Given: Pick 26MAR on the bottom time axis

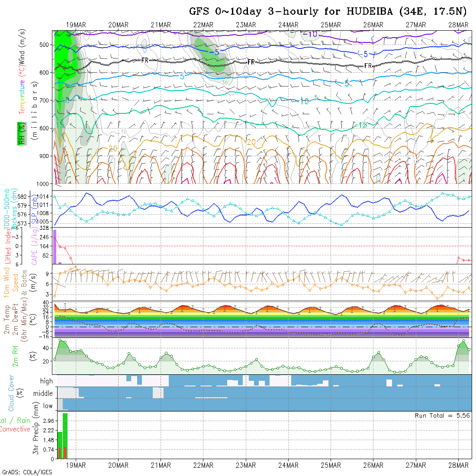Looking at the screenshot, I should point(373,465).
